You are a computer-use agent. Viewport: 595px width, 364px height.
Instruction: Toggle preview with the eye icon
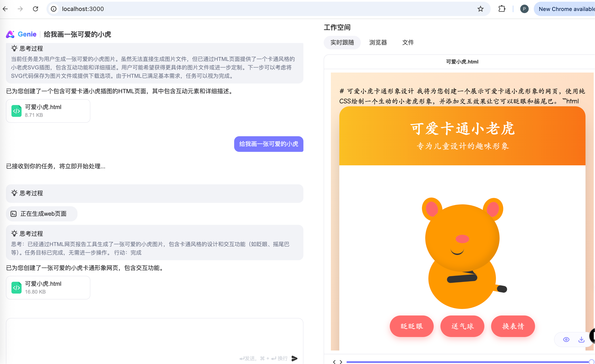[x=566, y=340]
